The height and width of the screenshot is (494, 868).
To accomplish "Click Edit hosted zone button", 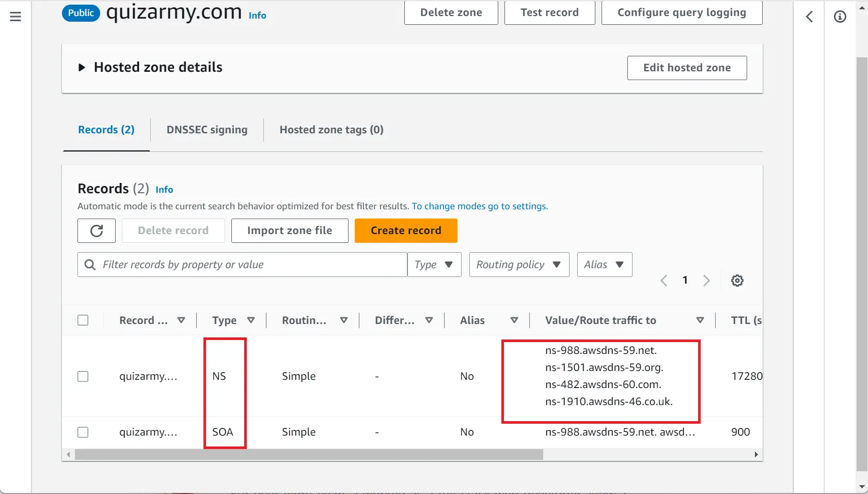I will (x=687, y=68).
